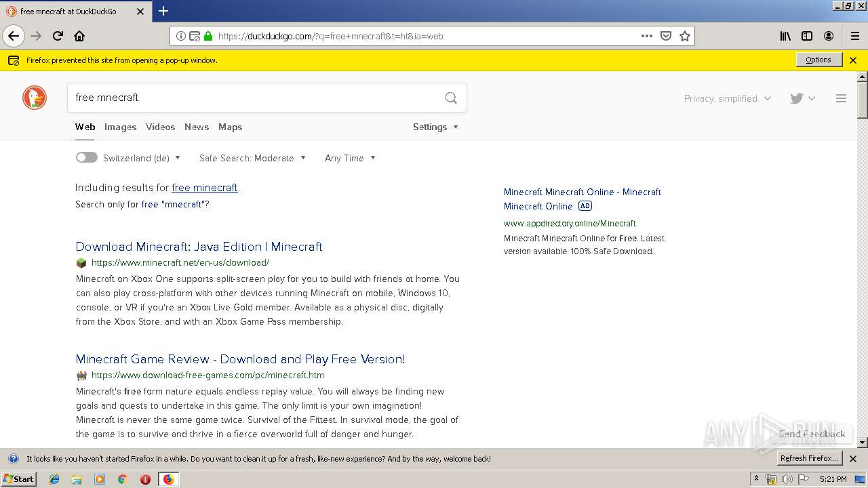Click the taskbar clock showing 5:21 PM
This screenshot has height=488, width=868.
coord(833,479)
